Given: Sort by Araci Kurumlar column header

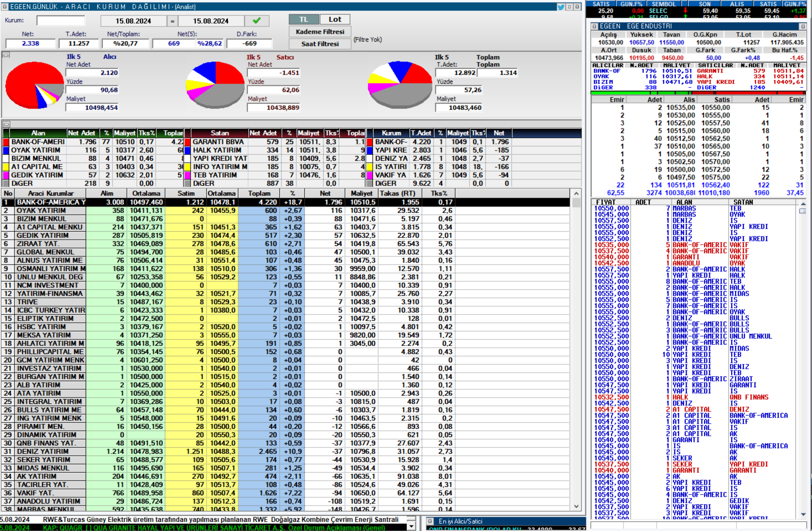Looking at the screenshot, I should 51,193.
